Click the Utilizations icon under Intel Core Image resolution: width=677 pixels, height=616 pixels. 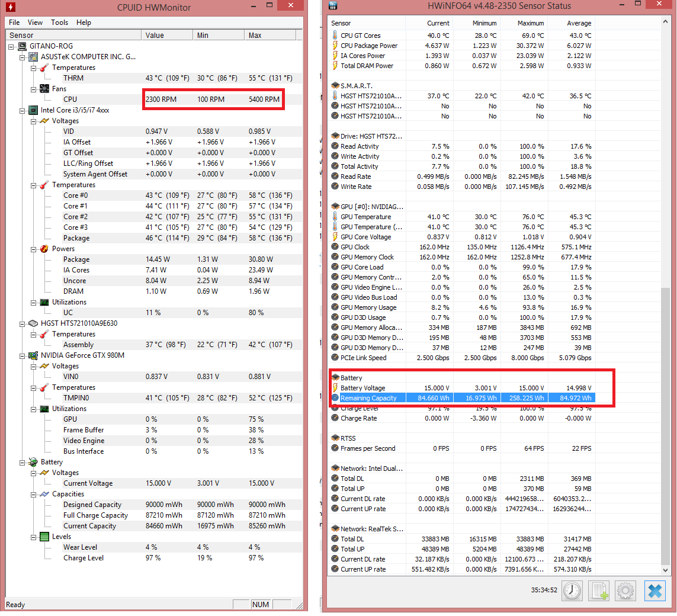(44, 303)
